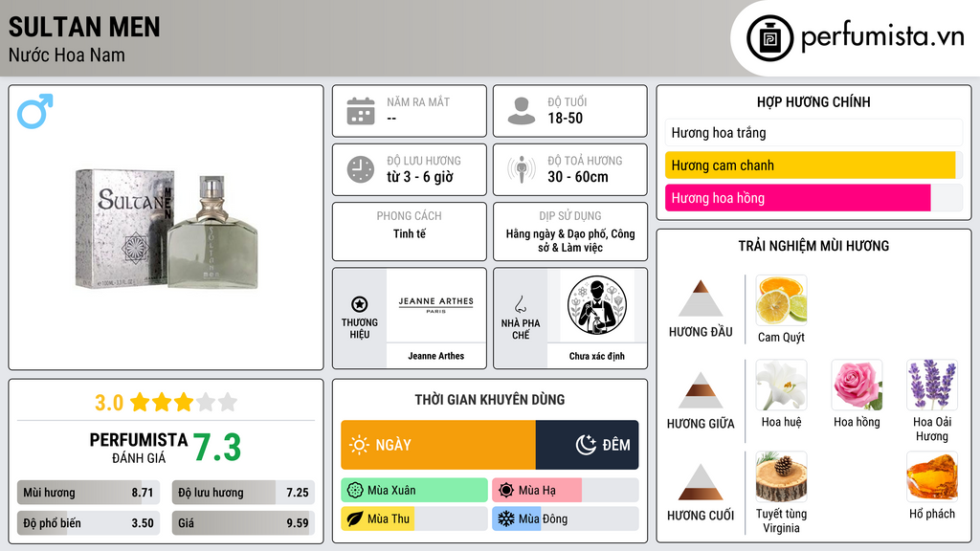Click the sun icon in Ngày bar

click(360, 445)
